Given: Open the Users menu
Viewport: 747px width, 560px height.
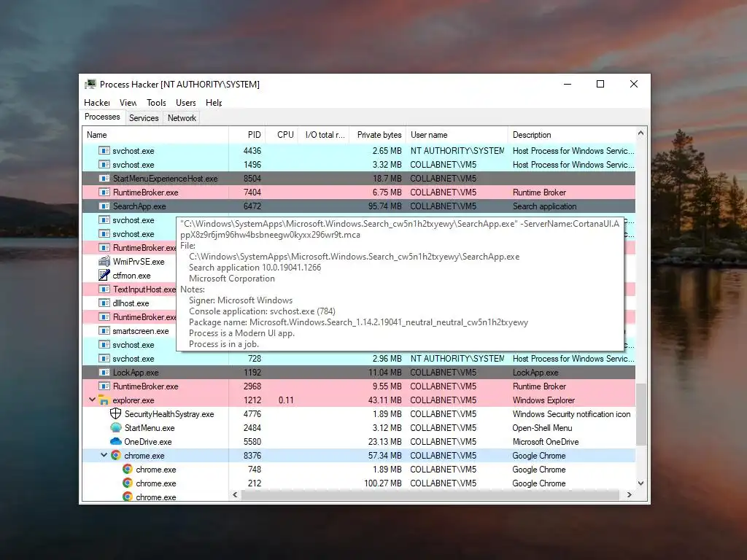Looking at the screenshot, I should click(x=186, y=102).
